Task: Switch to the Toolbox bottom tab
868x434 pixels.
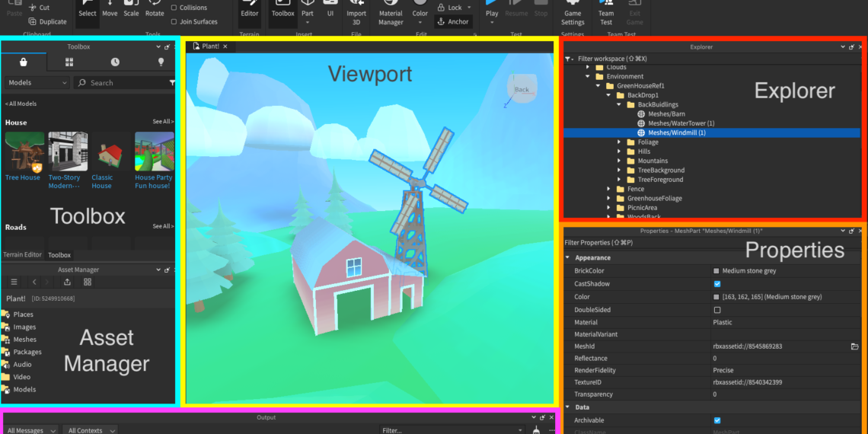Action: (x=59, y=254)
